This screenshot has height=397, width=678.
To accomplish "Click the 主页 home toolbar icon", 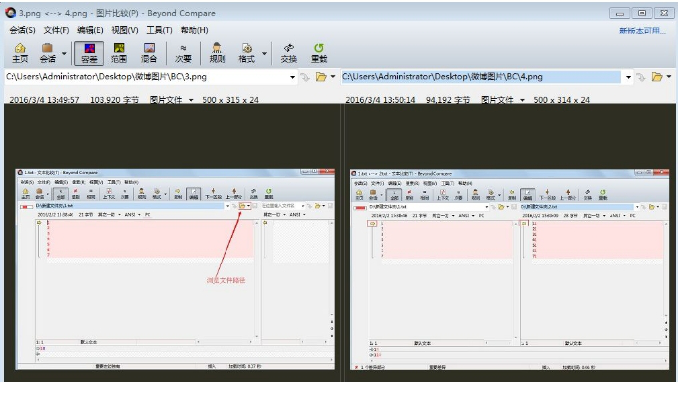I will (20, 53).
